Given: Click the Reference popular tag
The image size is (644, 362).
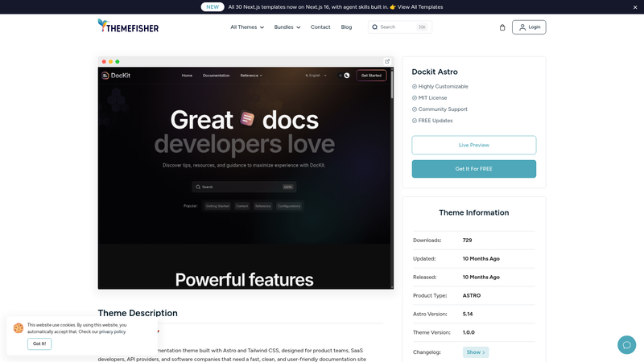Looking at the screenshot, I should (x=263, y=206).
